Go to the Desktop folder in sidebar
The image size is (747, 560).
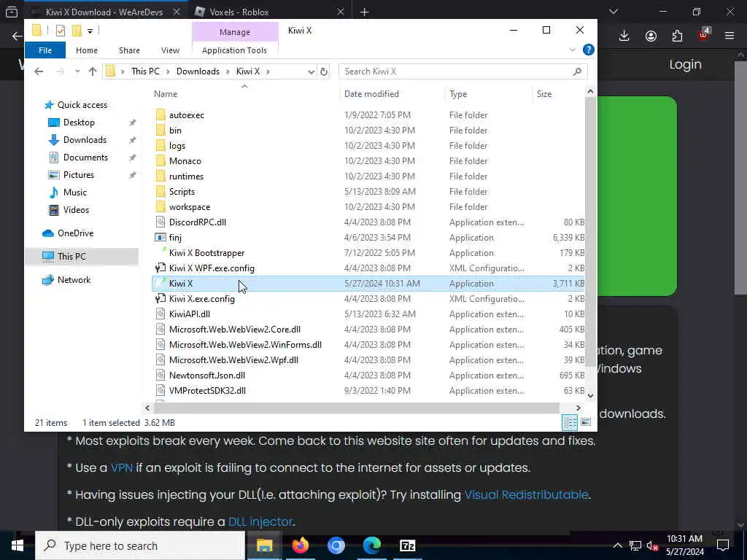point(79,122)
